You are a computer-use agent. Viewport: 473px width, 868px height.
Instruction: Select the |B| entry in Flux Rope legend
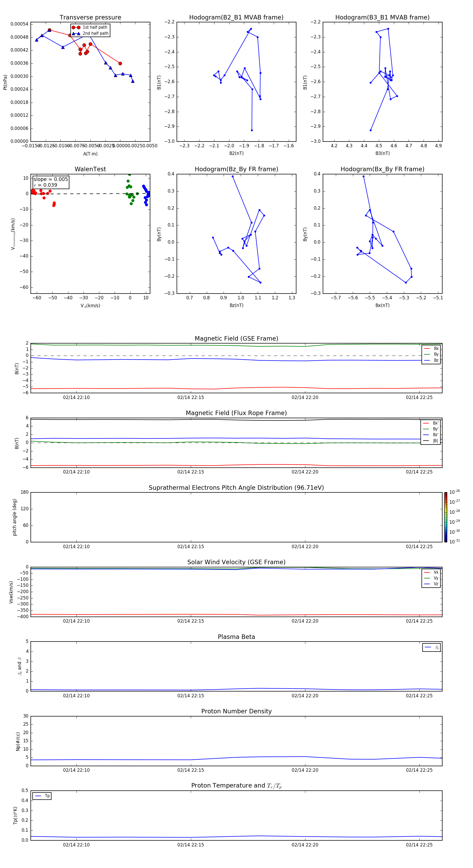click(x=431, y=441)
